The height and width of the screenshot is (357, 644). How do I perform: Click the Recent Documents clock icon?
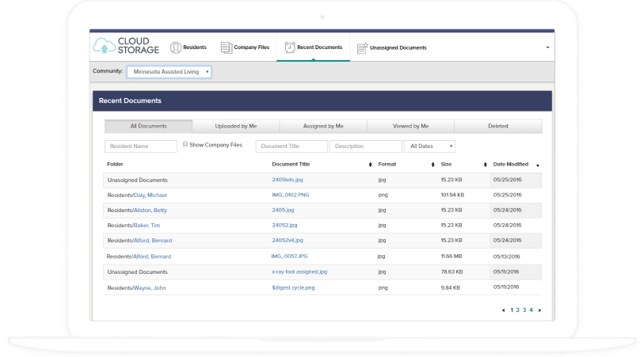tap(290, 47)
